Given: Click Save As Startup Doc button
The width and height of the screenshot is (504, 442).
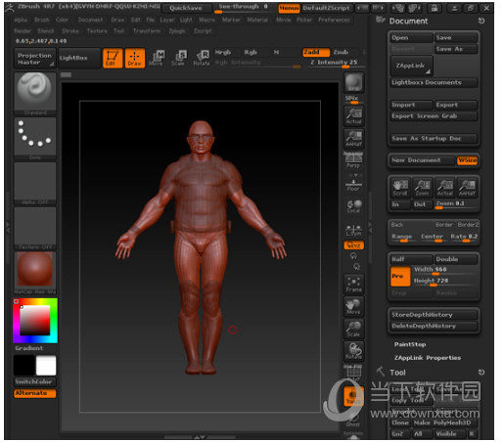Looking at the screenshot, I should click(x=434, y=139).
